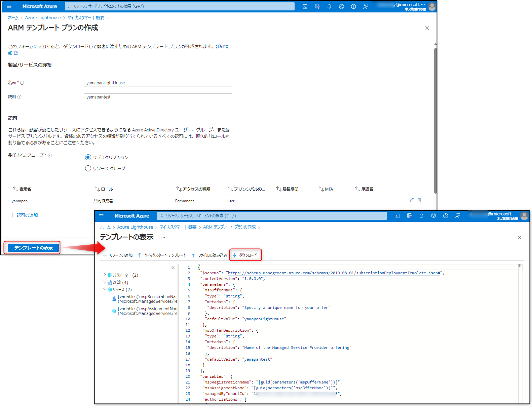Collapse the template tree pane with double chevron
The height and width of the screenshot is (406, 532).
click(x=173, y=268)
